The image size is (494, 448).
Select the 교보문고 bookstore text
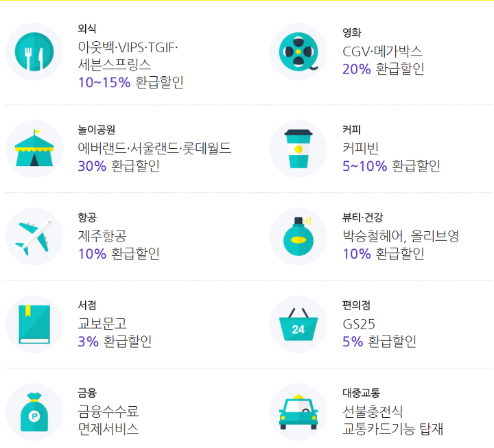coord(102,324)
